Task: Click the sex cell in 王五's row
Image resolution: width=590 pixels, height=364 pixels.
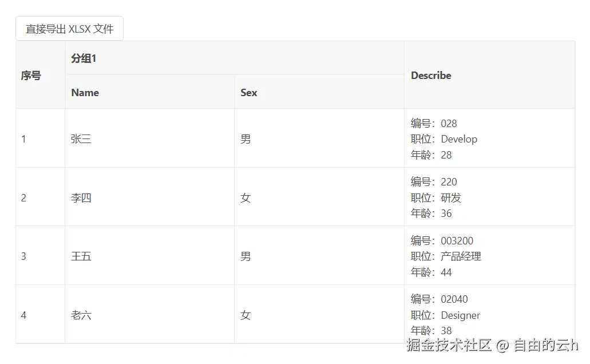Action: click(x=319, y=256)
